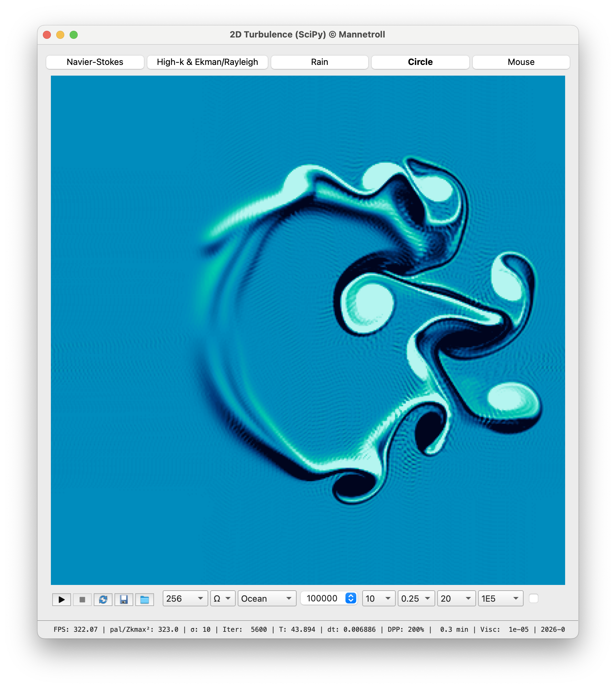Expand the Ocean colormap dropdown
The width and height of the screenshot is (616, 688).
[267, 599]
